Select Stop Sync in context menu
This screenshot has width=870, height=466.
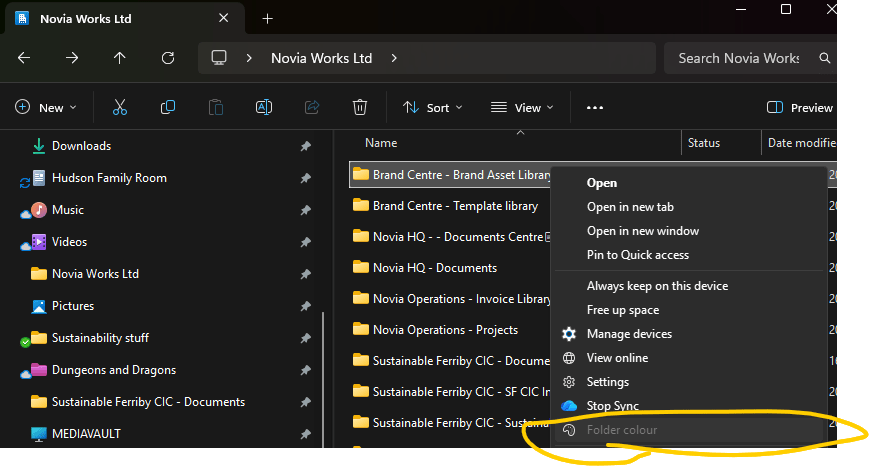click(612, 406)
